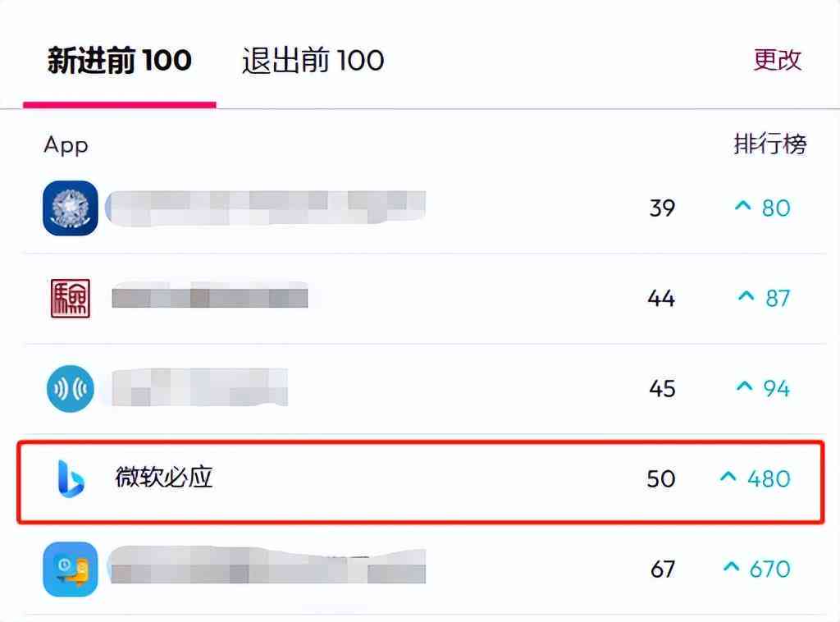This screenshot has width=840, height=622.
Task: Click the 更改 link
Action: (778, 59)
